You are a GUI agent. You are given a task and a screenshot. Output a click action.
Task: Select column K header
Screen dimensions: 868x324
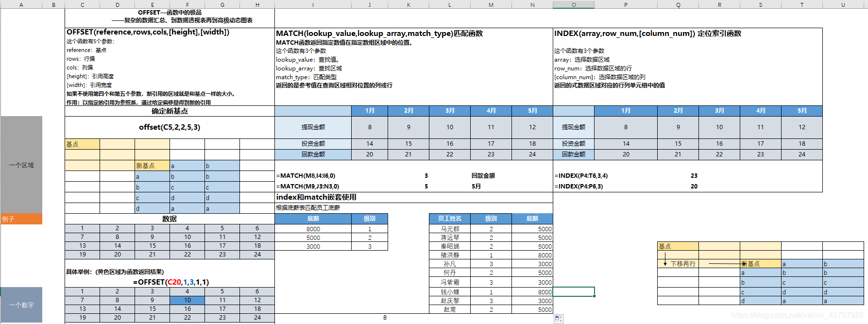(x=408, y=4)
